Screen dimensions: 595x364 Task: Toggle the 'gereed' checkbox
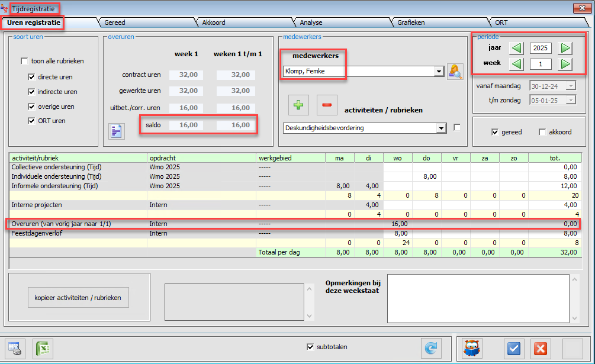pyautogui.click(x=495, y=132)
